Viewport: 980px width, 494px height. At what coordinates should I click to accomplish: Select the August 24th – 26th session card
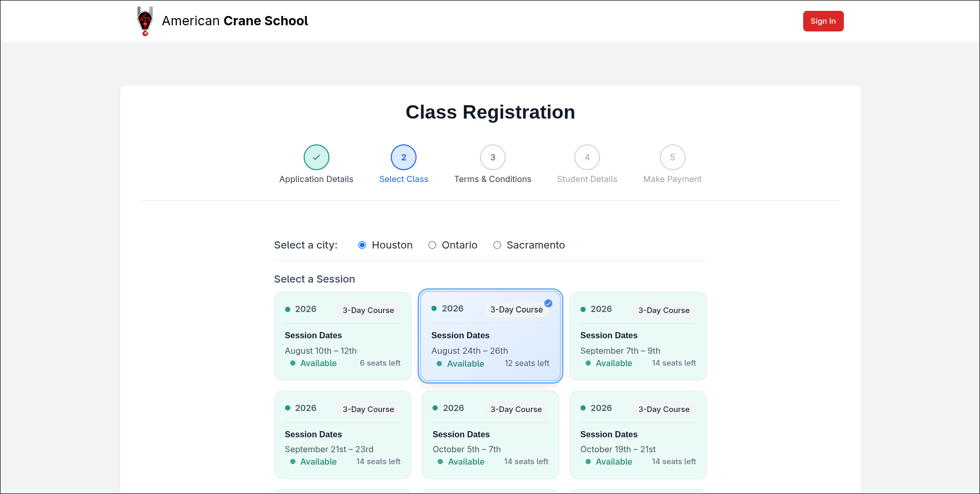(x=490, y=336)
